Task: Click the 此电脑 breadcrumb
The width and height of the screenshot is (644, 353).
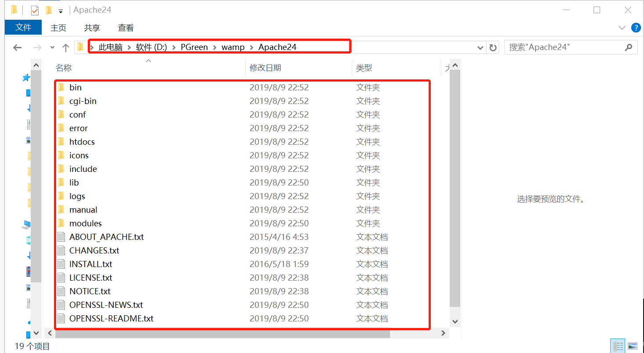Action: (x=111, y=47)
